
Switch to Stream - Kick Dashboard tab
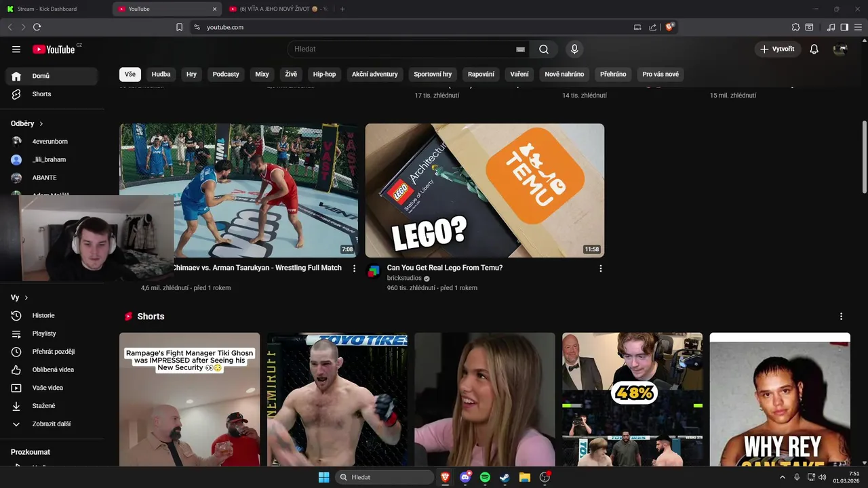[x=56, y=9]
